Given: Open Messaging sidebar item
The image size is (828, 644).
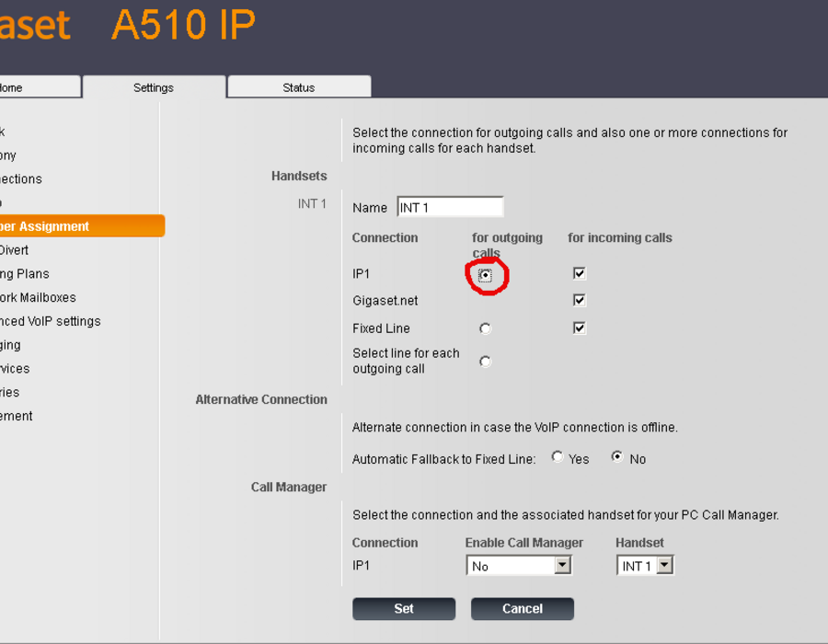Looking at the screenshot, I should click(10, 345).
